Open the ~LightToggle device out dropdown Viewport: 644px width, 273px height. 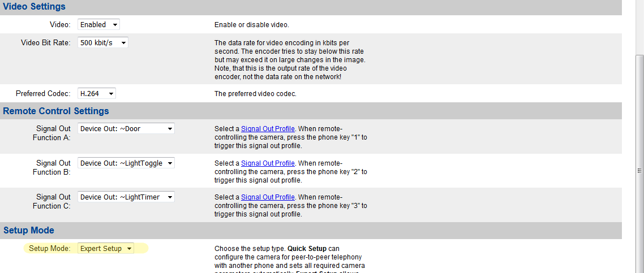tap(126, 163)
